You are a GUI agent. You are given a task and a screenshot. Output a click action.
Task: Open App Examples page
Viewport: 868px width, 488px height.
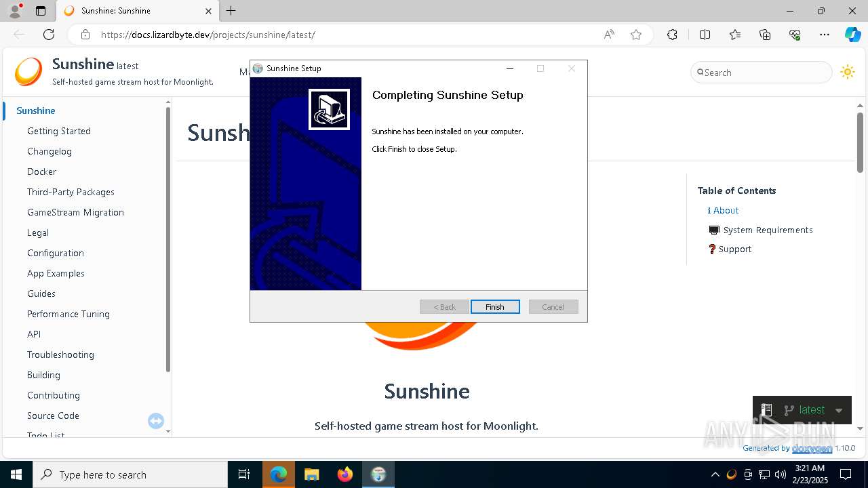[56, 273]
